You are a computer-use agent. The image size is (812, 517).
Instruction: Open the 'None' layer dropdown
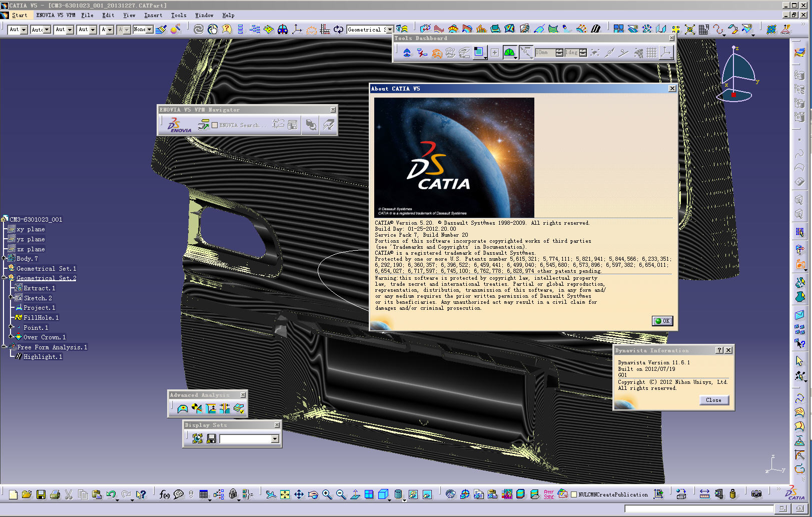(x=150, y=30)
